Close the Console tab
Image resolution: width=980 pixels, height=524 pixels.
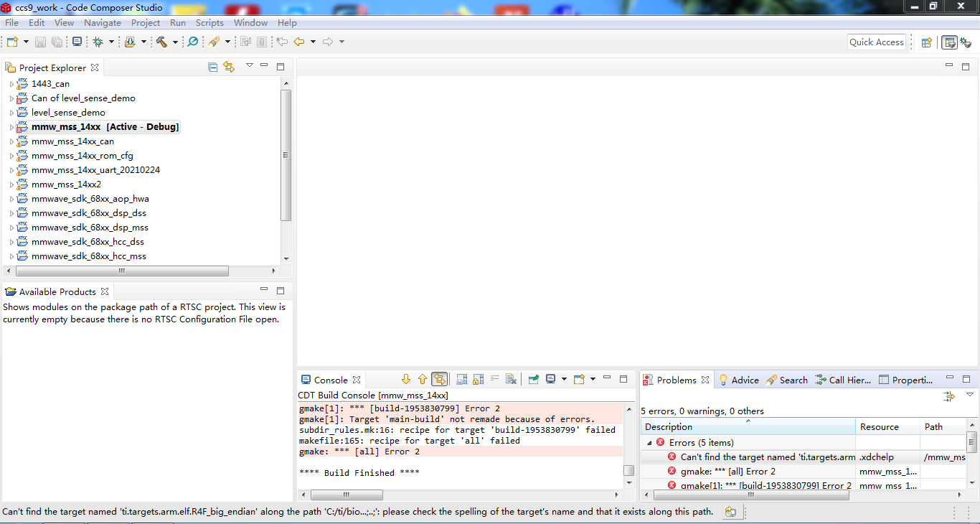(x=357, y=380)
